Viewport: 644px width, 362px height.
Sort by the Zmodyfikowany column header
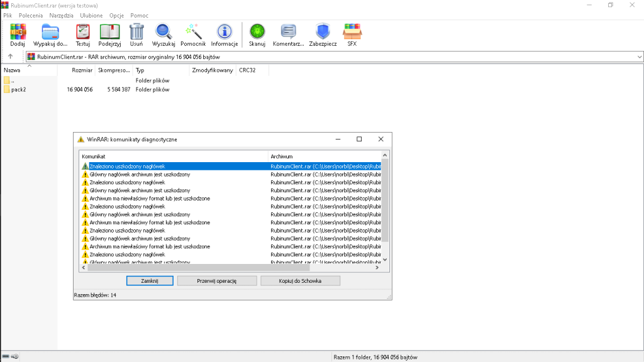point(213,70)
